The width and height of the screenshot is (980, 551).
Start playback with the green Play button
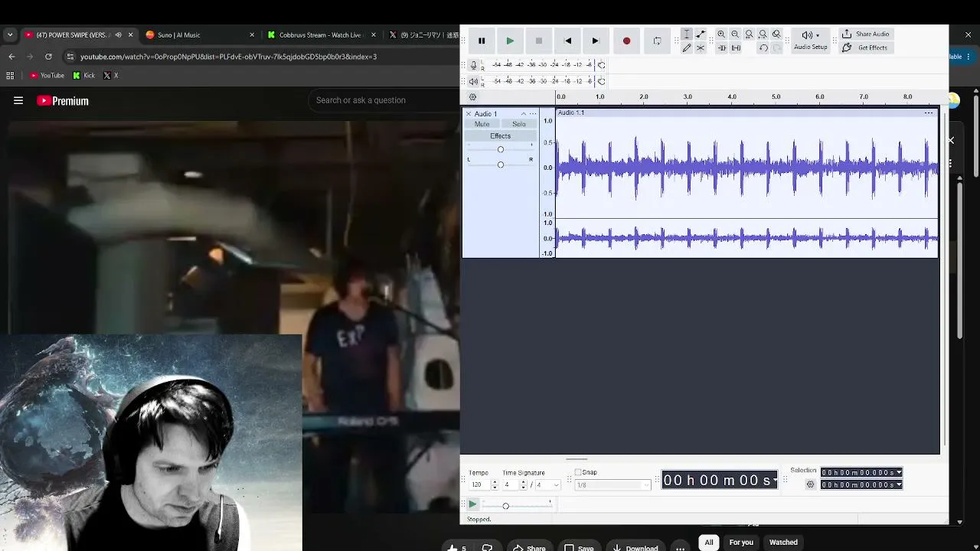tap(510, 41)
